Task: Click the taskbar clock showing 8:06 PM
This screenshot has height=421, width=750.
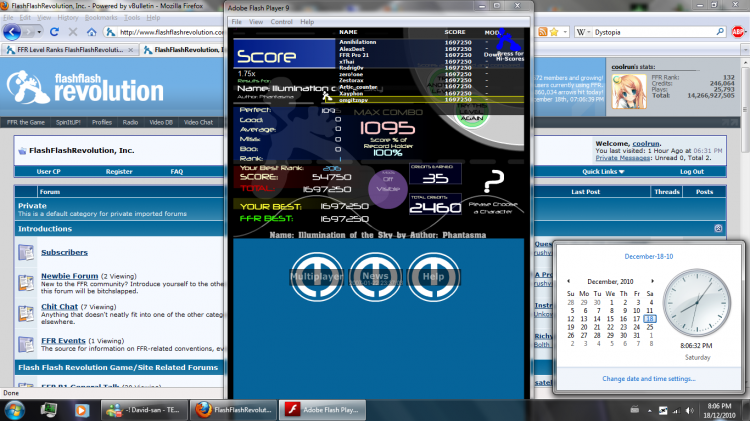Action: pyautogui.click(x=719, y=410)
